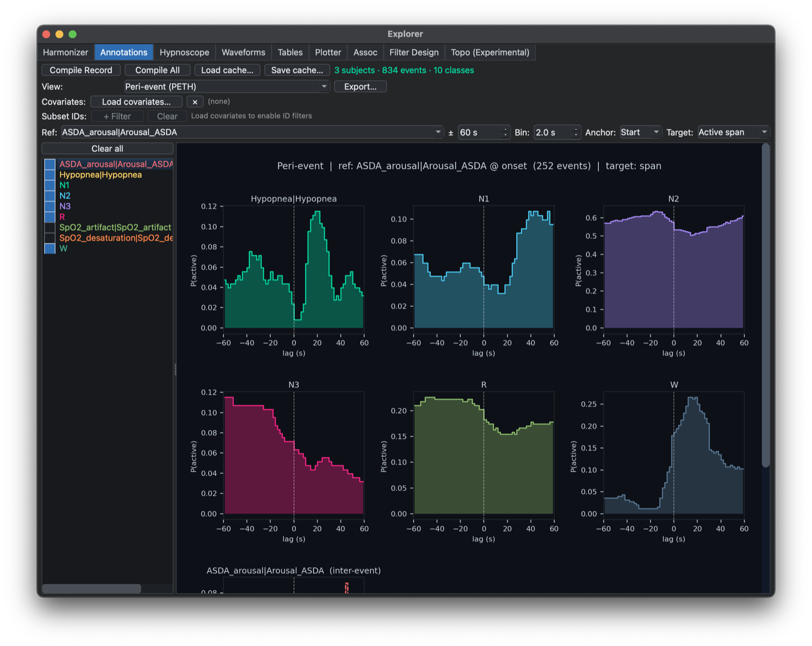The image size is (812, 646).
Task: Switch to the Filter Design tab
Action: tap(414, 52)
